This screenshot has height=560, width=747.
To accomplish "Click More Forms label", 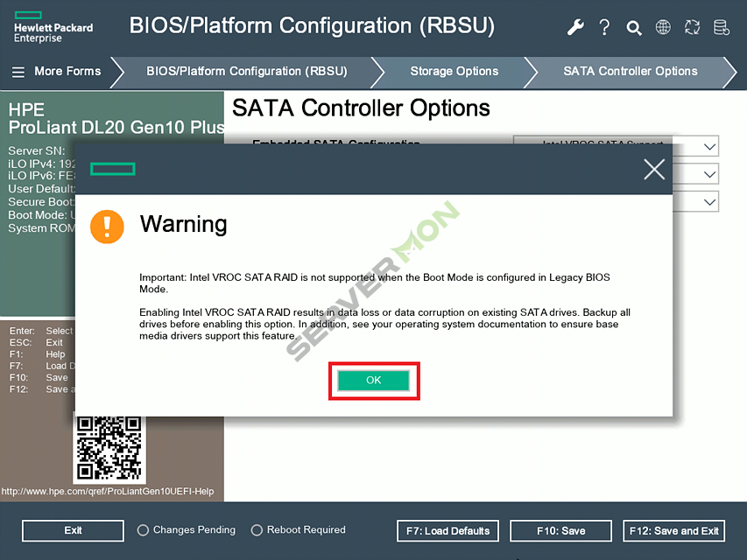I will (x=67, y=72).
